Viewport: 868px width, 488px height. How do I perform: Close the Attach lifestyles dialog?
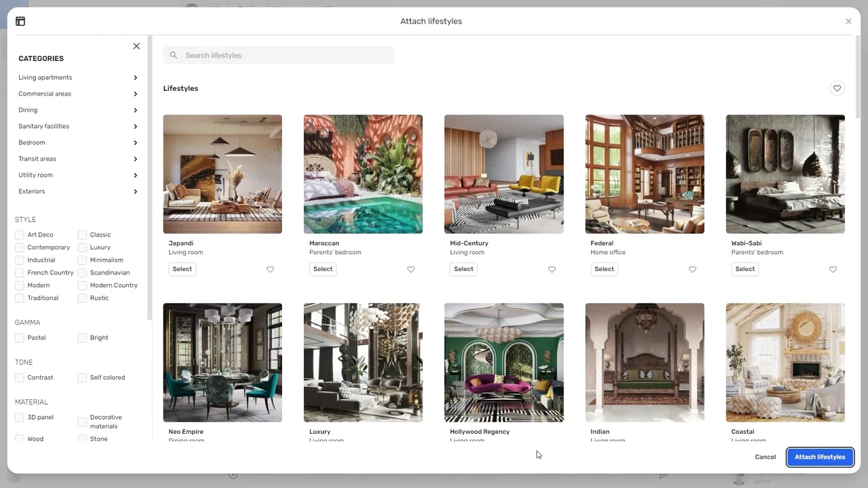point(848,21)
